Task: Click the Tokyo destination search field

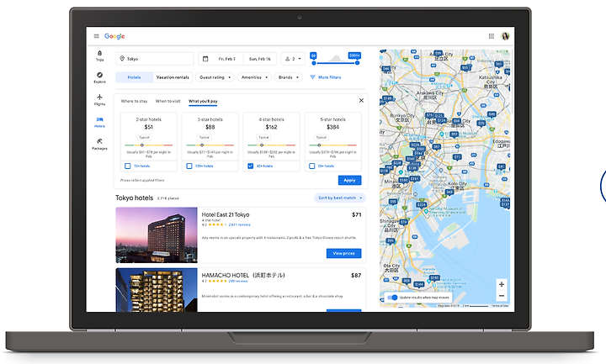Action: 155,59
